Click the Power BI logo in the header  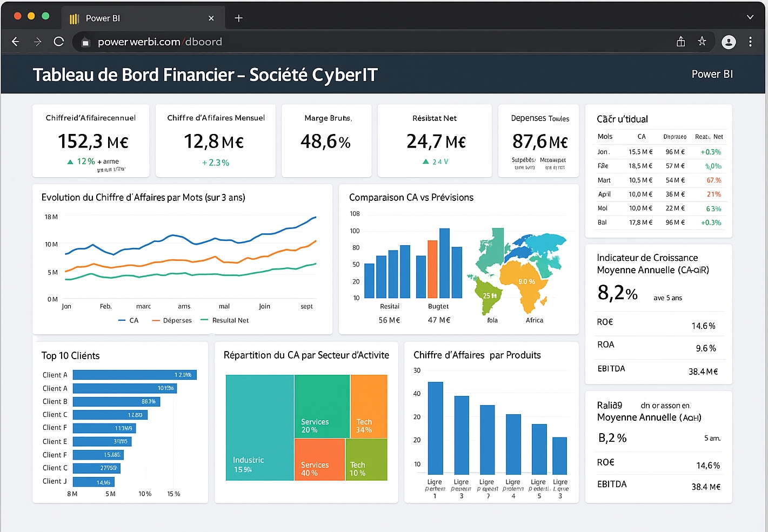(712, 74)
